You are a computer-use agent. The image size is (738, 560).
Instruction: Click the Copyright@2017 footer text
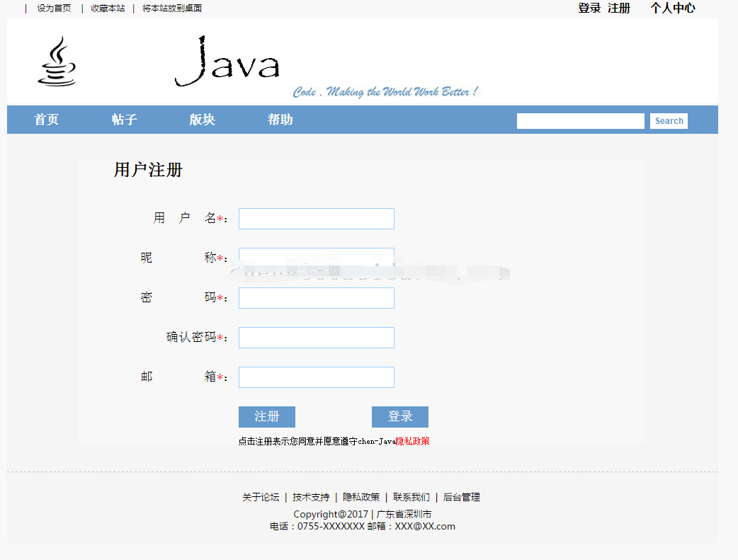point(331,515)
